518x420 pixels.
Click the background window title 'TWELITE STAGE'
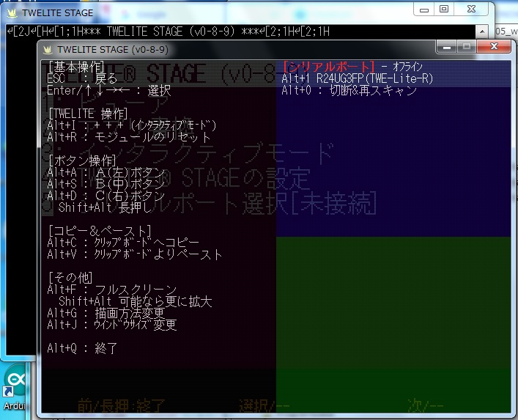coord(57,13)
